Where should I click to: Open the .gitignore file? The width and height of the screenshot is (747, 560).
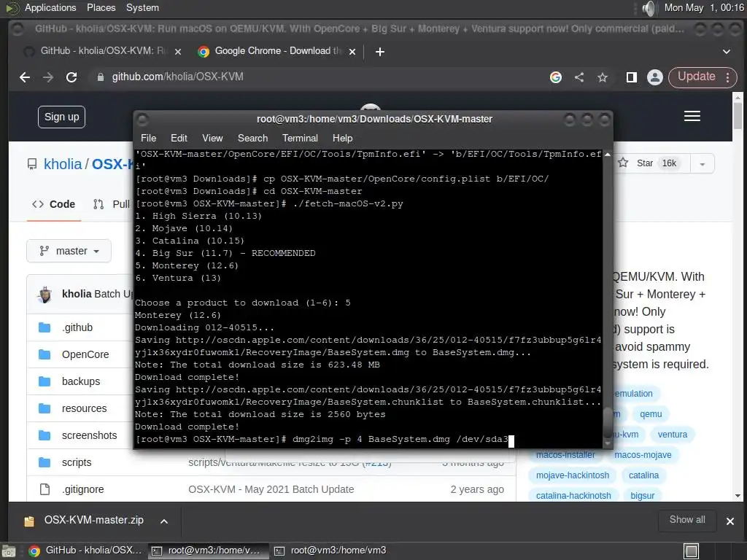(83, 489)
